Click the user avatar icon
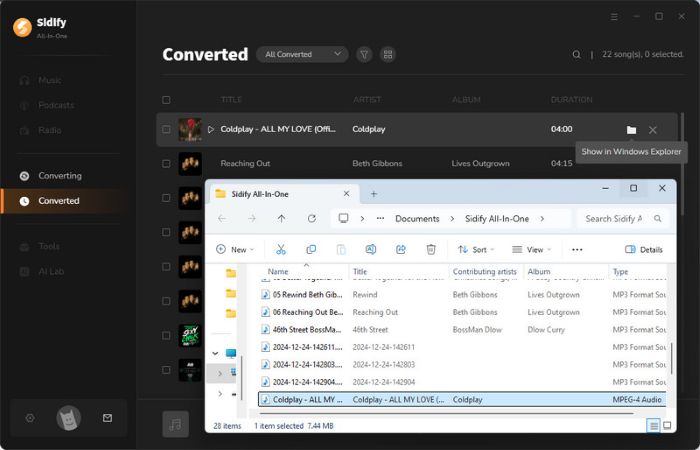Viewport: 700px width, 450px height. click(x=68, y=418)
